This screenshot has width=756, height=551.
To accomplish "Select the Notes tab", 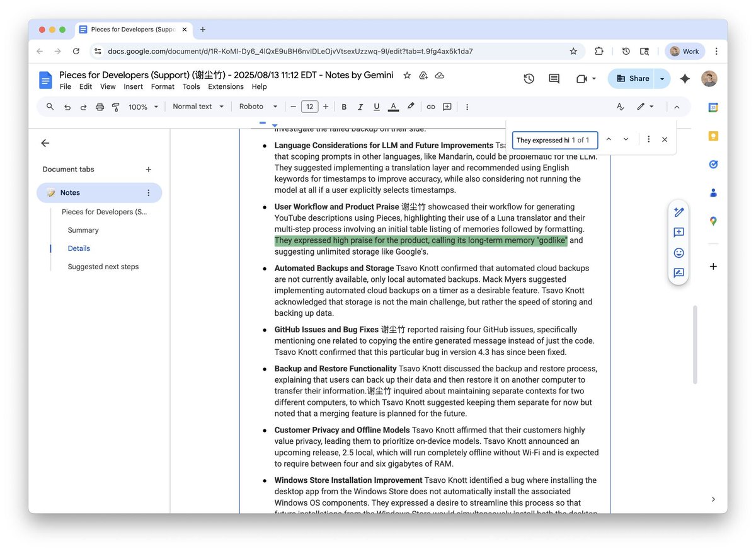I will (99, 193).
